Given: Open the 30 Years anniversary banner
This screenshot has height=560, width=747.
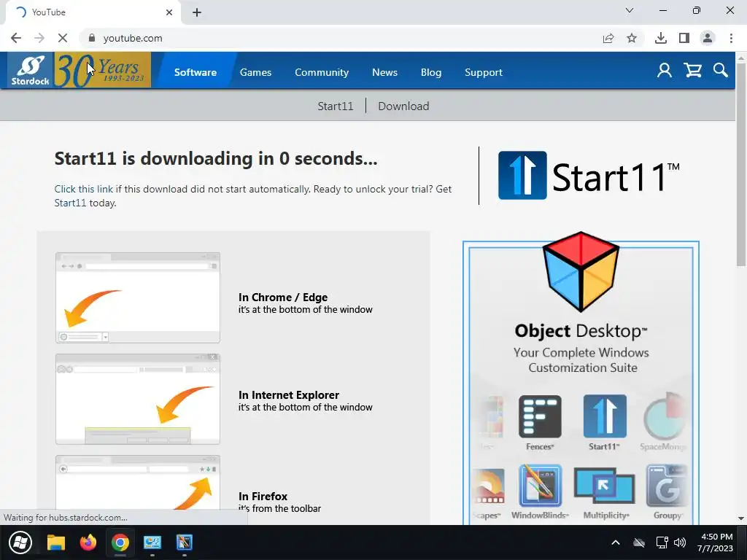Looking at the screenshot, I should [x=102, y=71].
